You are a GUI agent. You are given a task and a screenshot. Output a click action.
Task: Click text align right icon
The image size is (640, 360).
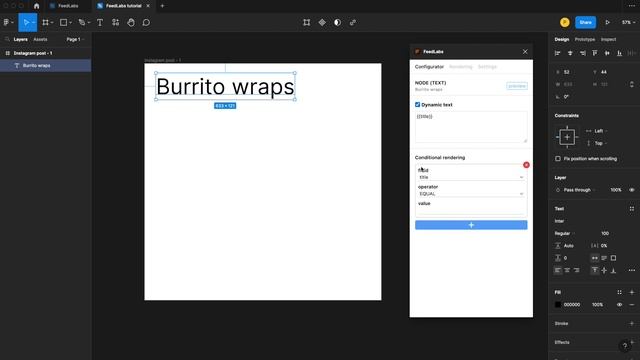pyautogui.click(x=576, y=270)
